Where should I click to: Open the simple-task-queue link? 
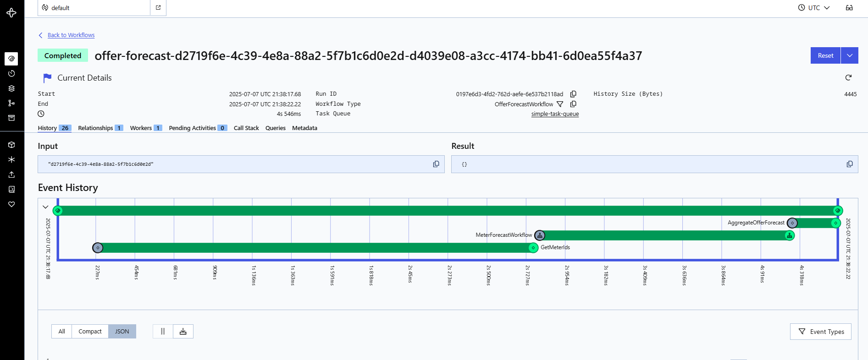coord(555,114)
